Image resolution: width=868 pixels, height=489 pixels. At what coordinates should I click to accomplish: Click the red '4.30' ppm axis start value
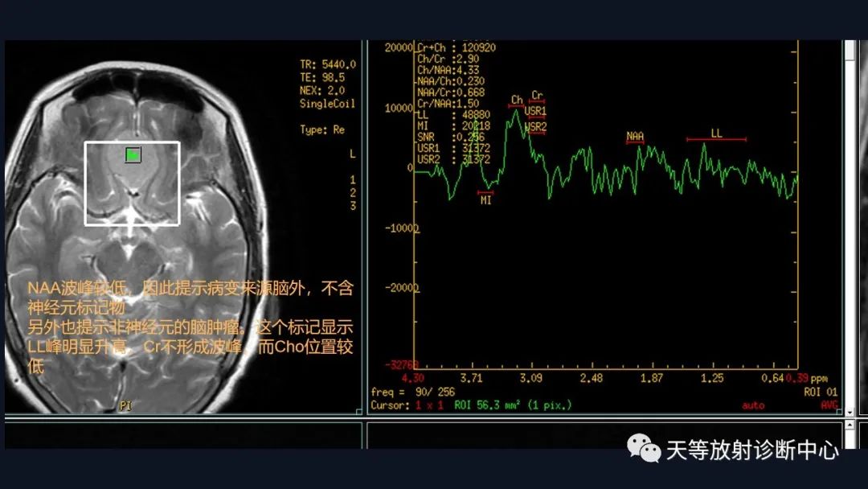coord(412,378)
